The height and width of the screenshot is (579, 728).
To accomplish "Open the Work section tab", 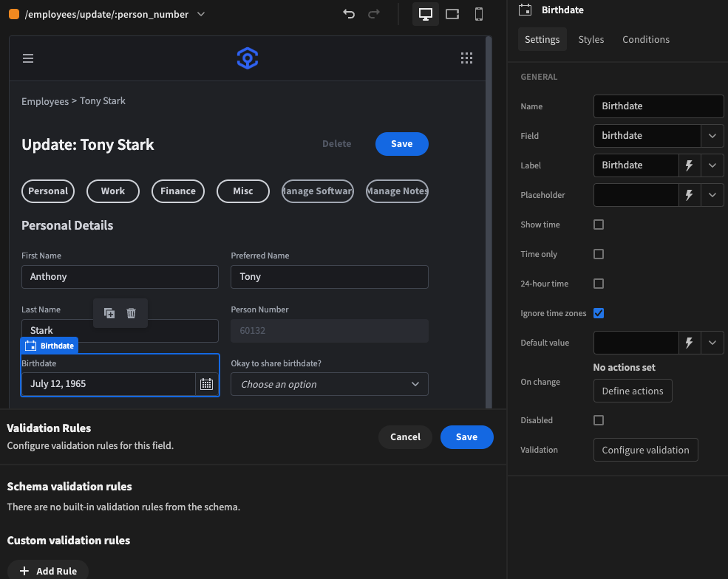I will 112,191.
